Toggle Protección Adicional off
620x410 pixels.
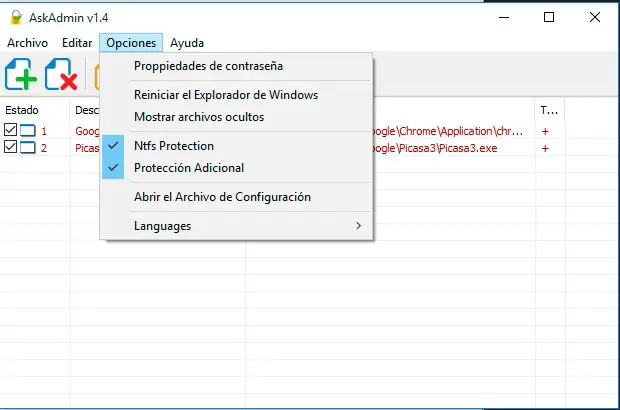[x=188, y=168]
